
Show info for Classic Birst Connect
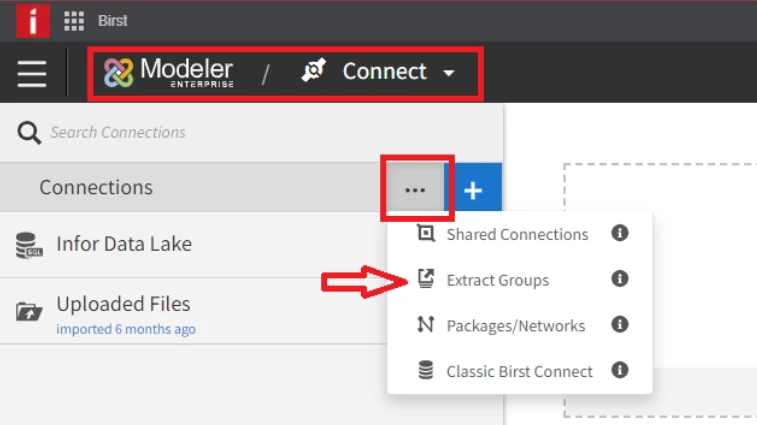tap(620, 370)
